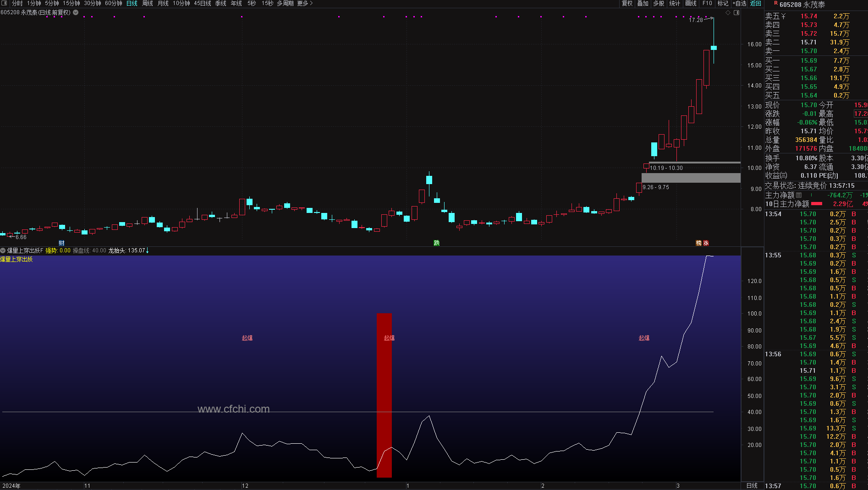Click the diamond icon at chart top-right

[x=728, y=12]
